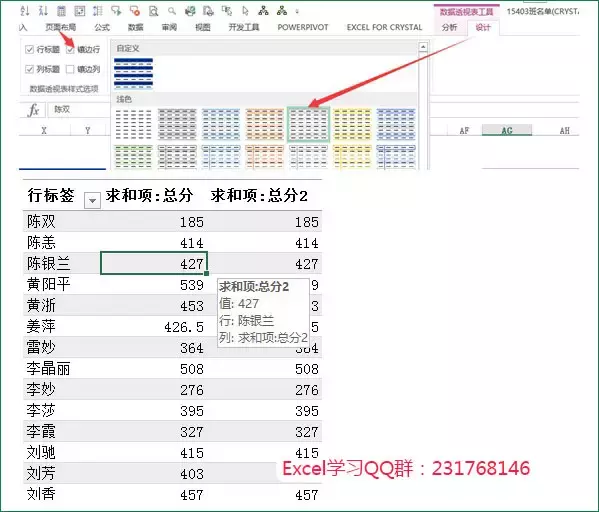Choose the green style in second 浅色 row
The width and height of the screenshot is (599, 512).
tap(133, 157)
